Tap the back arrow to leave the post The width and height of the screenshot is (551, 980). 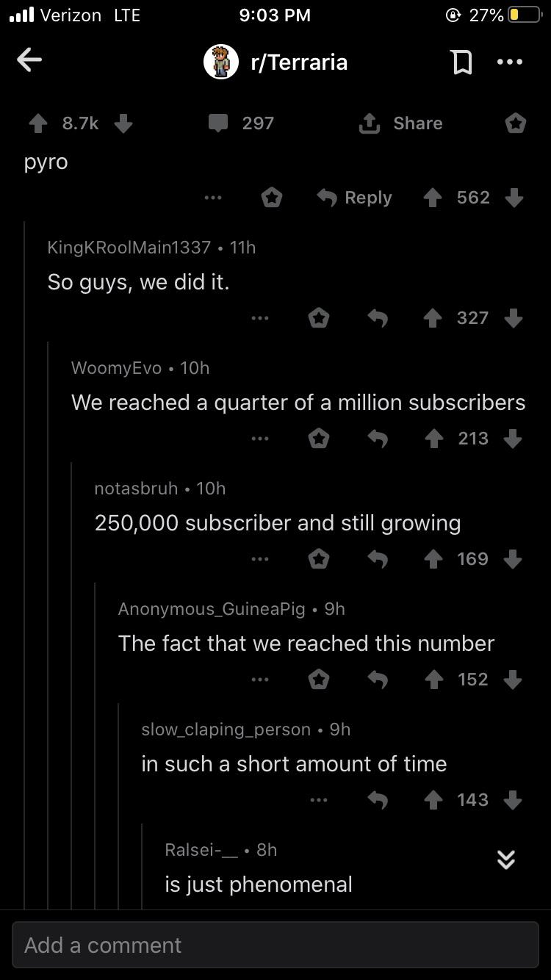pos(29,61)
